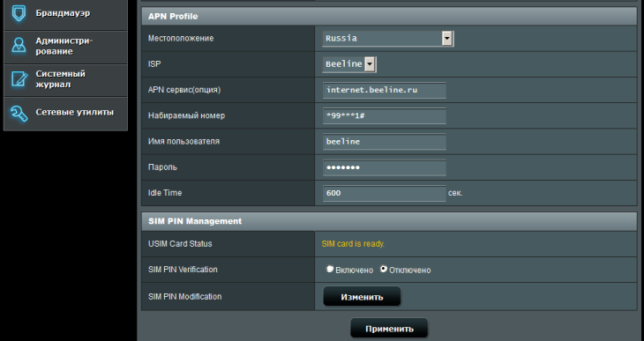Expand the ISP Beeline dropdown

tap(349, 64)
